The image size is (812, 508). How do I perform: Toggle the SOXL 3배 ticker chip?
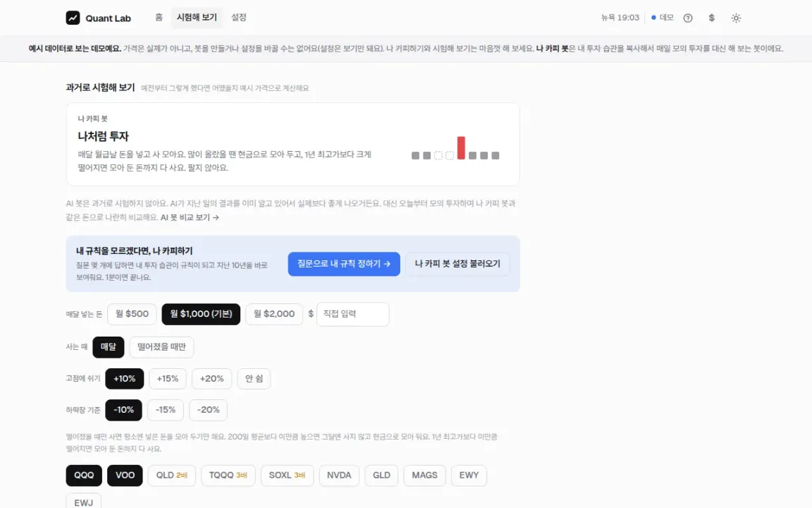click(x=288, y=476)
